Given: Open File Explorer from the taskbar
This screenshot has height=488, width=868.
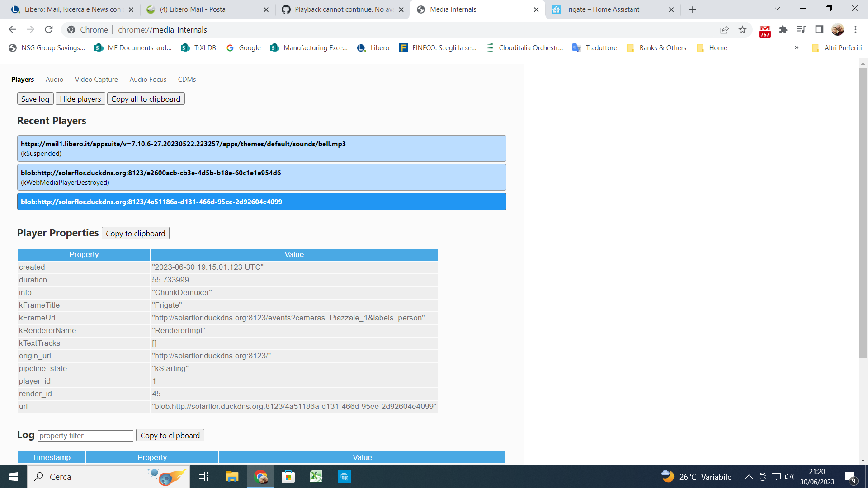Looking at the screenshot, I should (x=232, y=477).
